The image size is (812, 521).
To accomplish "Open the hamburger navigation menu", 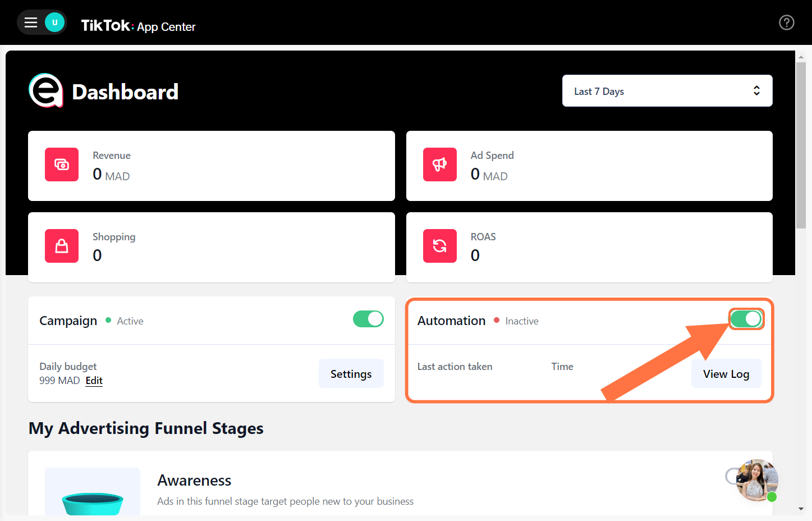I will click(31, 22).
